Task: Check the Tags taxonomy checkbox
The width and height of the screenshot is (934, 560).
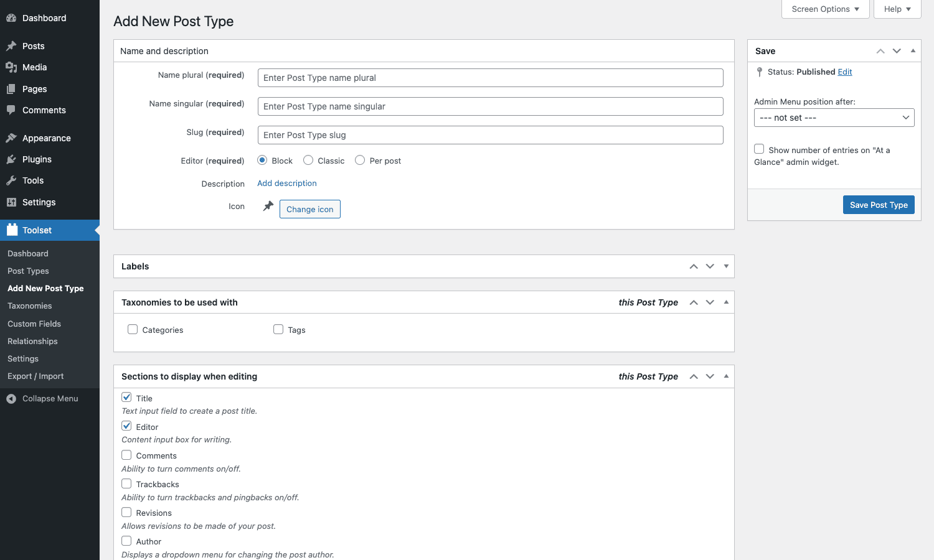Action: pos(278,329)
